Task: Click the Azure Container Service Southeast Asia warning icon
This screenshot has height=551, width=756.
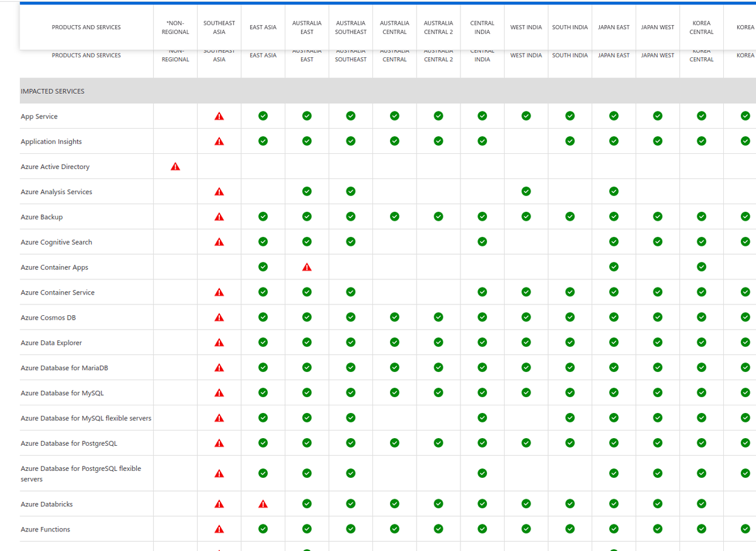Action: tap(219, 293)
